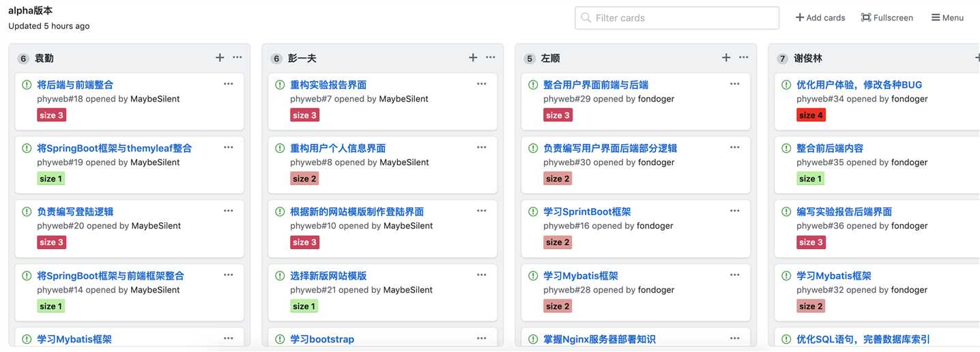
Task: Open the project Menu
Action: (x=947, y=18)
